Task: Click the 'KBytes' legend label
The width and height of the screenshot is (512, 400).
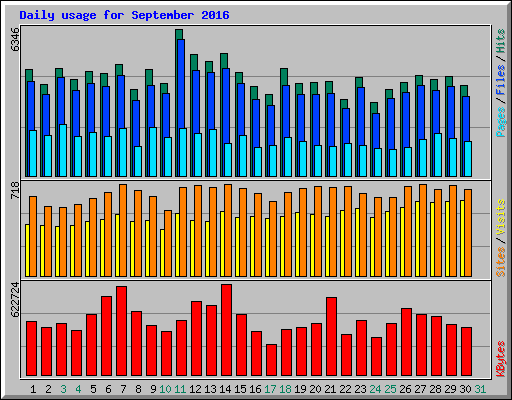Action: tap(500, 359)
